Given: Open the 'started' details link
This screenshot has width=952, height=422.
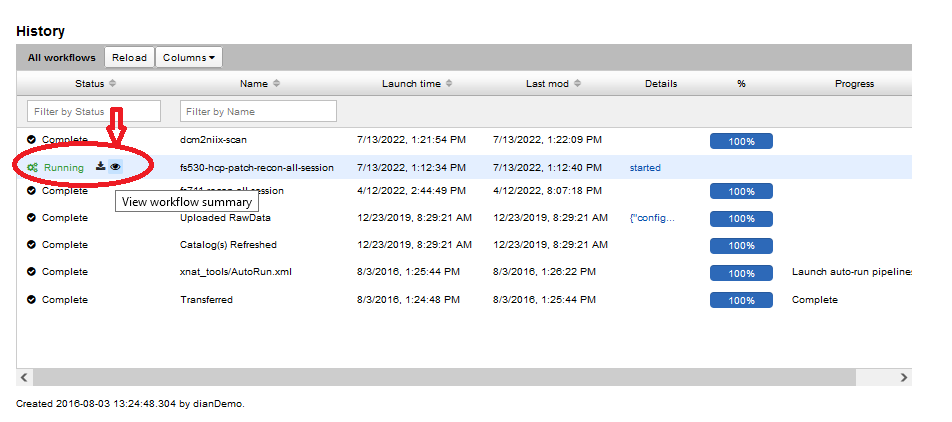Looking at the screenshot, I should tap(645, 168).
